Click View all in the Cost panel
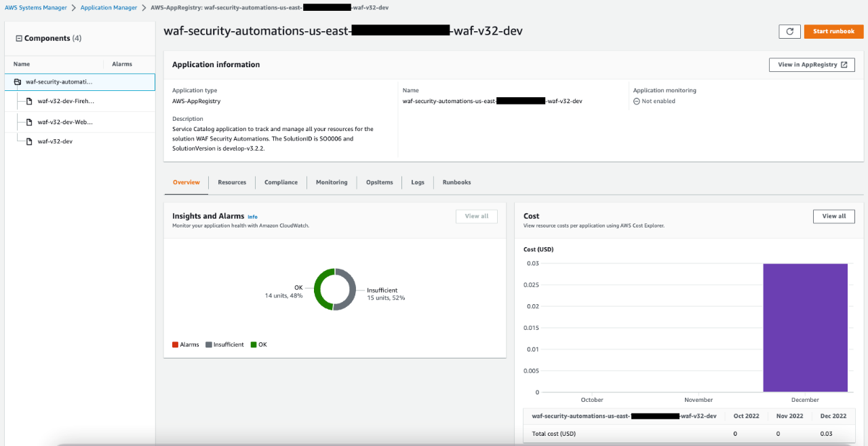This screenshot has width=868, height=446. pyautogui.click(x=833, y=216)
